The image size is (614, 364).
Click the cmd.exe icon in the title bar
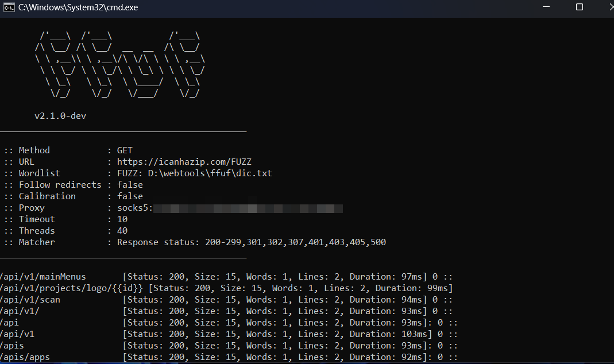(x=9, y=7)
